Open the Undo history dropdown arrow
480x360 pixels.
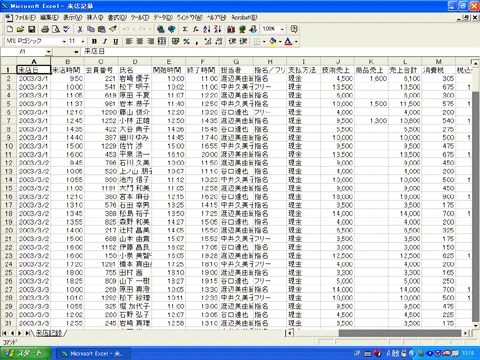click(x=133, y=29)
